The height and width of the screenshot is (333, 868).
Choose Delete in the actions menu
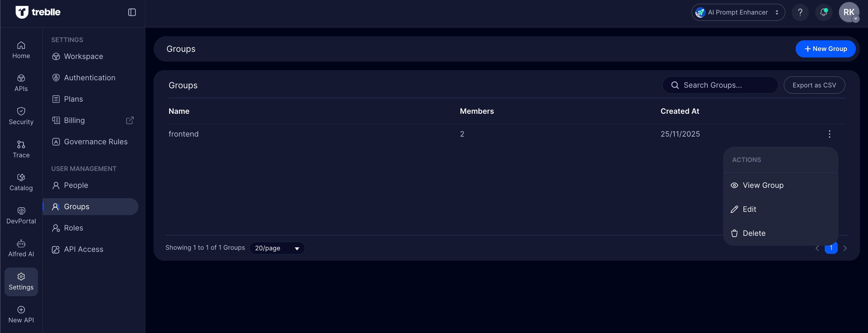754,233
